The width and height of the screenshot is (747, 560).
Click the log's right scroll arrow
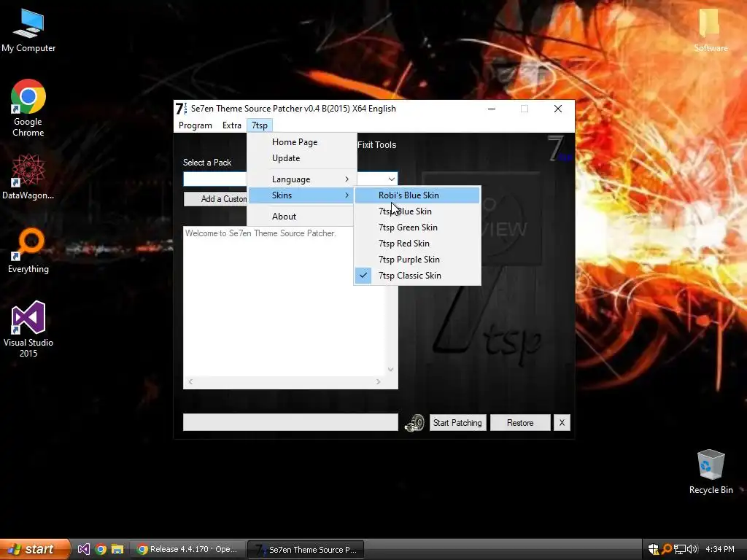coord(379,381)
